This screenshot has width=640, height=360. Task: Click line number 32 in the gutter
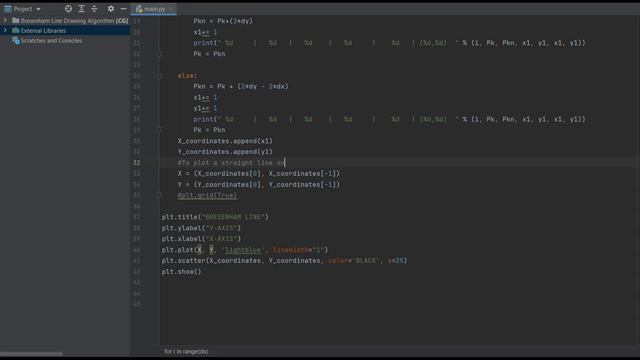[x=137, y=162]
